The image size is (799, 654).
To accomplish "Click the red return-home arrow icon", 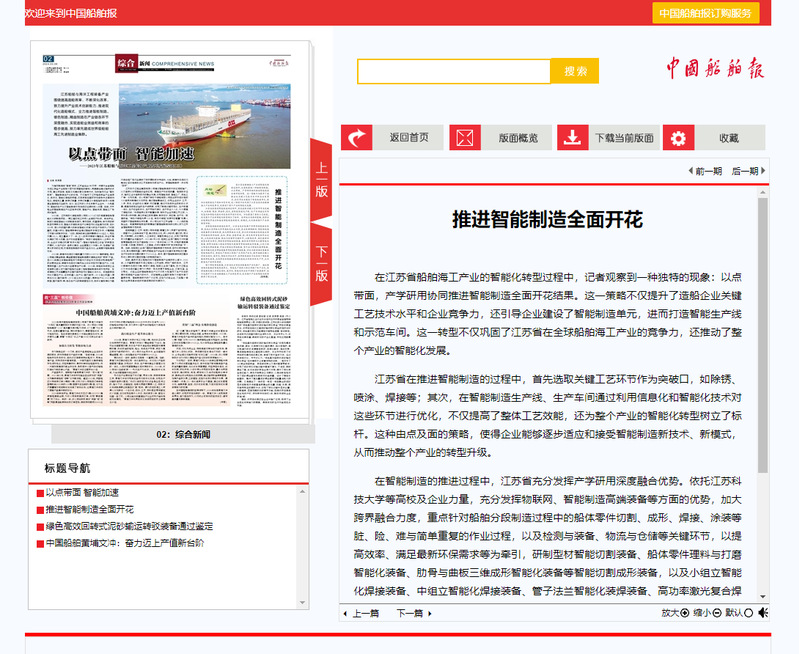I will 357,138.
